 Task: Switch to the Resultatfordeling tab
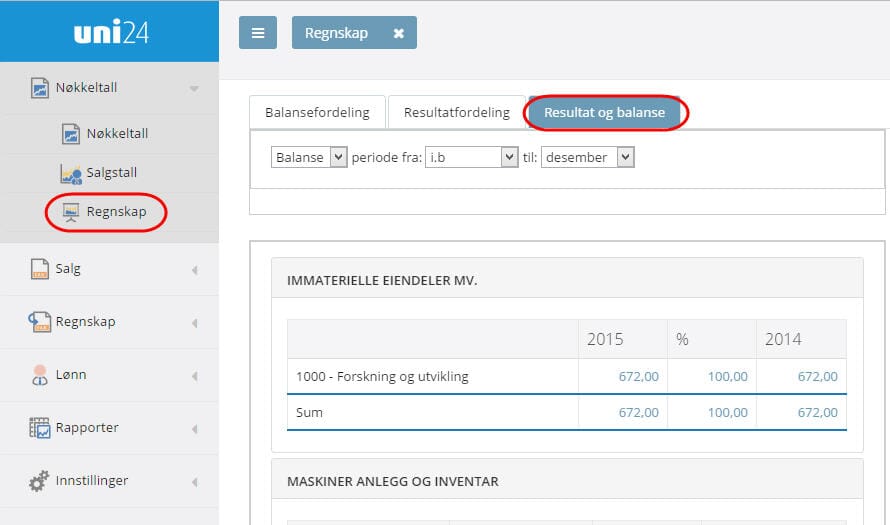(456, 113)
